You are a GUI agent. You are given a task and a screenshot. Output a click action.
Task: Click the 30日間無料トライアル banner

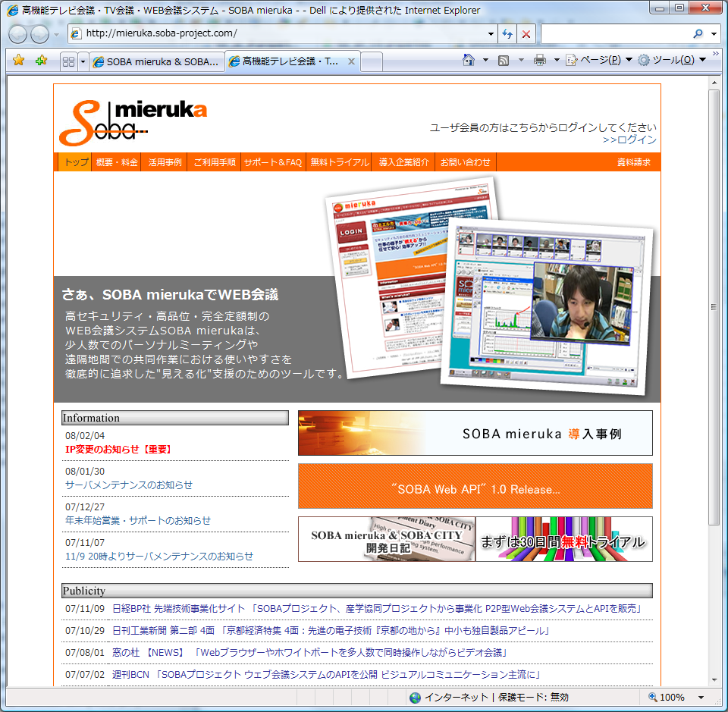click(x=563, y=539)
